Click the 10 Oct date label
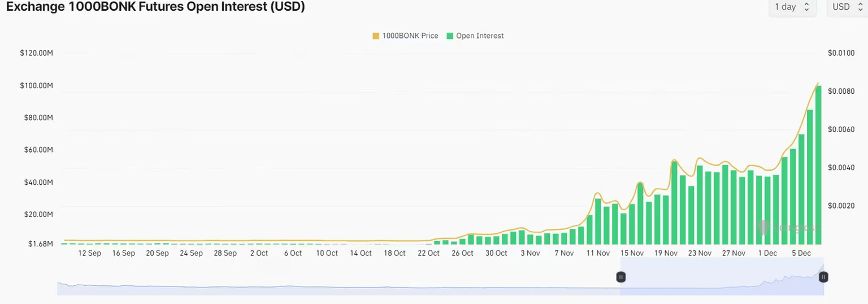Image resolution: width=868 pixels, height=304 pixels. 327,253
